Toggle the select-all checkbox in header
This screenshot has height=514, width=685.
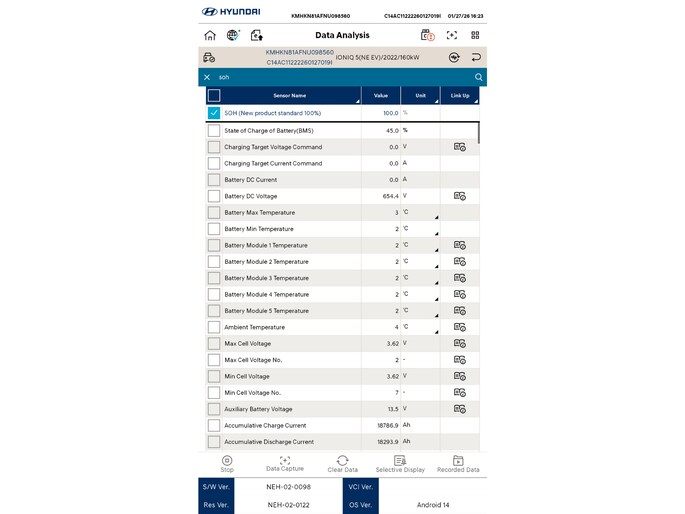pos(214,96)
